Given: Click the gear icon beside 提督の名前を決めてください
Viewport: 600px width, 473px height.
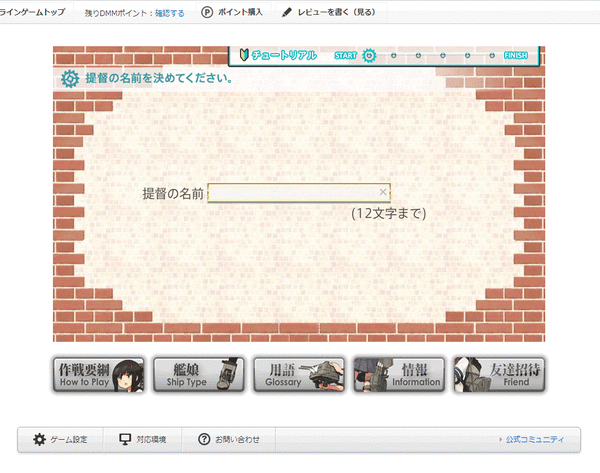Looking at the screenshot, I should pos(70,79).
